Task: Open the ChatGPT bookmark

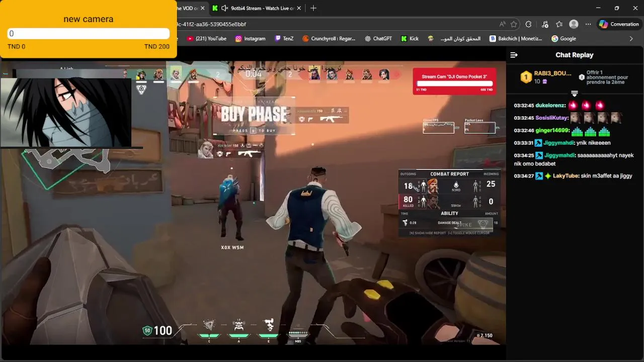Action: pos(378,39)
